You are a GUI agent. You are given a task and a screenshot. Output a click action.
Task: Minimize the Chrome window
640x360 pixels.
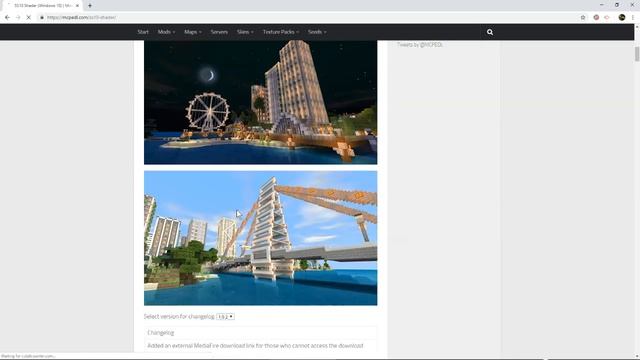coord(602,5)
